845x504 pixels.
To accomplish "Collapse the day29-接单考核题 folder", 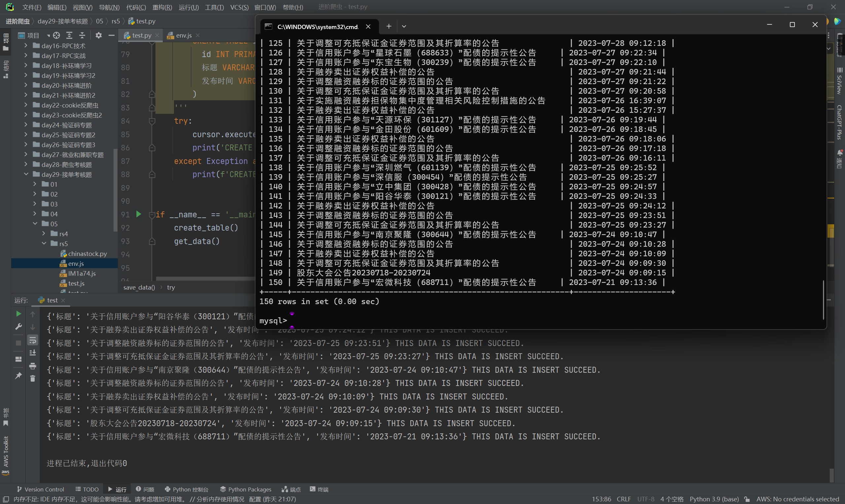I will coord(26,174).
